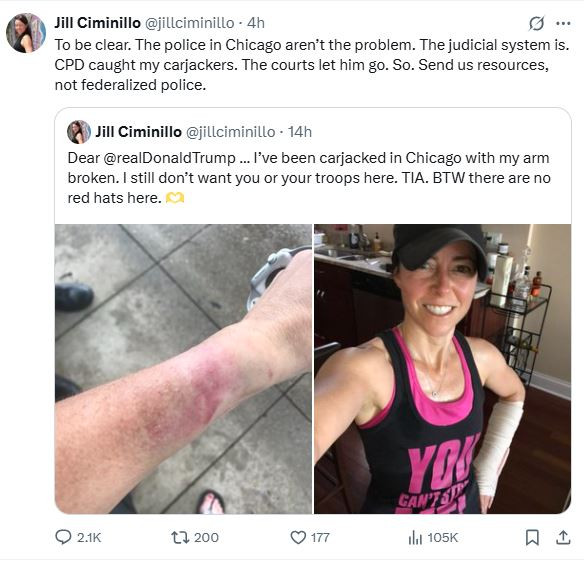Click the 105K views count
This screenshot has width=584, height=566.
[x=442, y=537]
